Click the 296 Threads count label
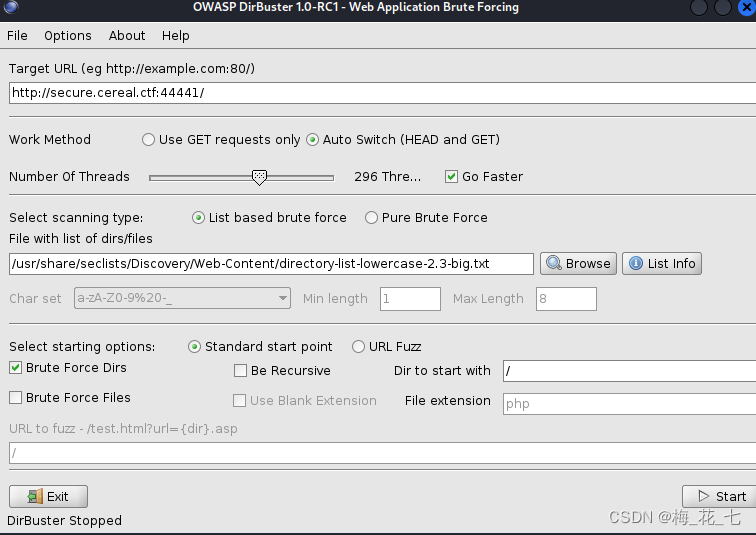This screenshot has height=535, width=756. [x=388, y=177]
